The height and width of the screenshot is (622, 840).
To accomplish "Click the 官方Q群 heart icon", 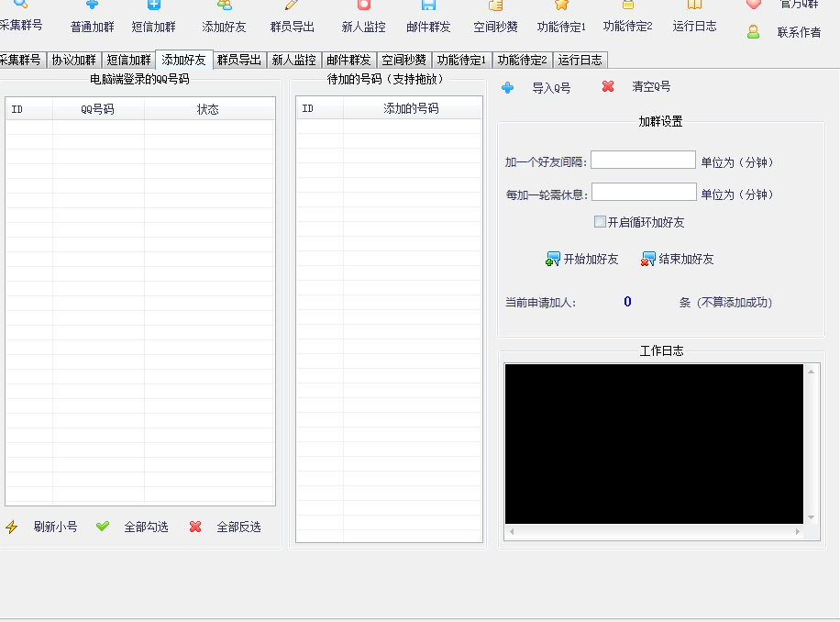I will tap(753, 5).
